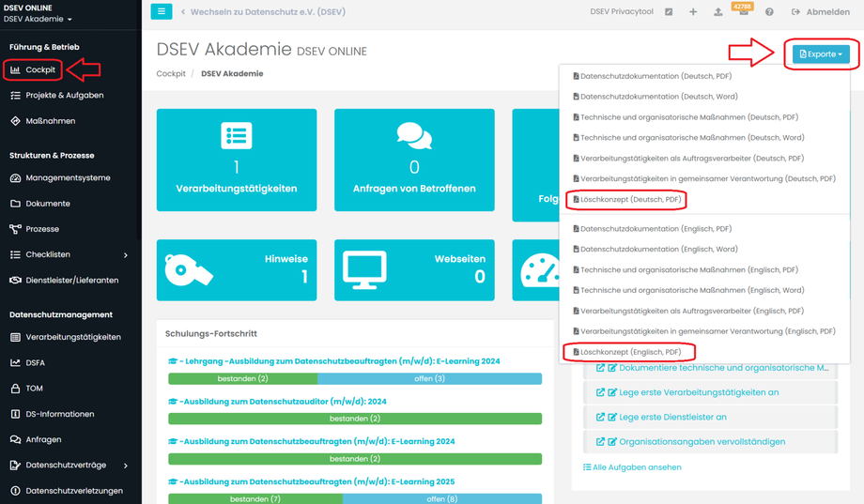Expand the Datenschutzverträge submenu

(126, 466)
